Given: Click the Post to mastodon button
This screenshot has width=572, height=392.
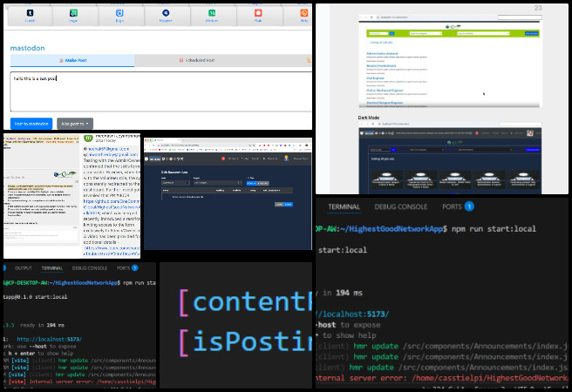Looking at the screenshot, I should (x=31, y=124).
